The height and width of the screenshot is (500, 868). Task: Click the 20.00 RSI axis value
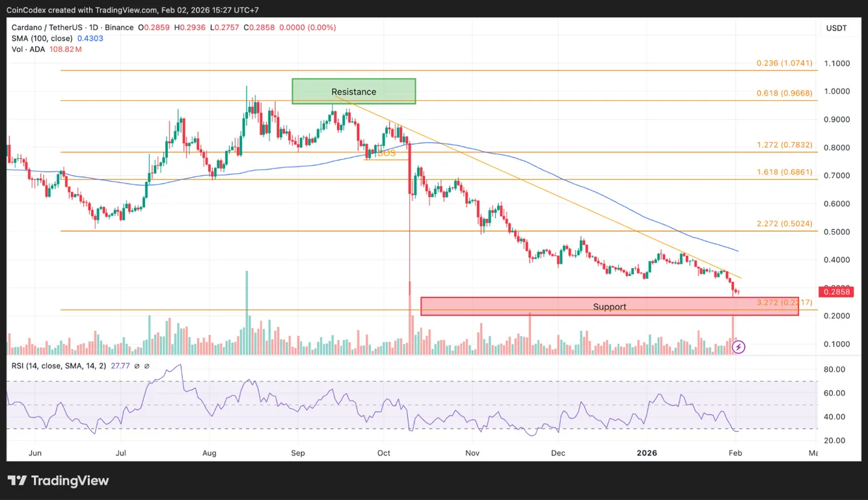pos(836,441)
